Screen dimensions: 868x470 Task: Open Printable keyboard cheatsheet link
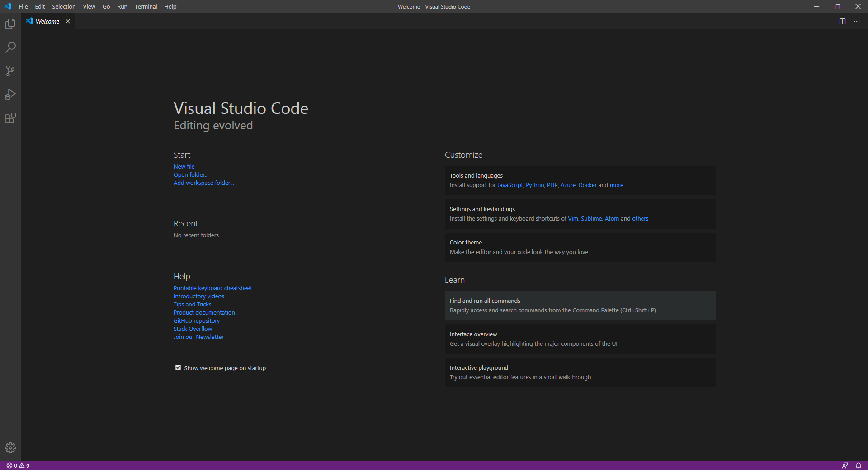coord(212,288)
